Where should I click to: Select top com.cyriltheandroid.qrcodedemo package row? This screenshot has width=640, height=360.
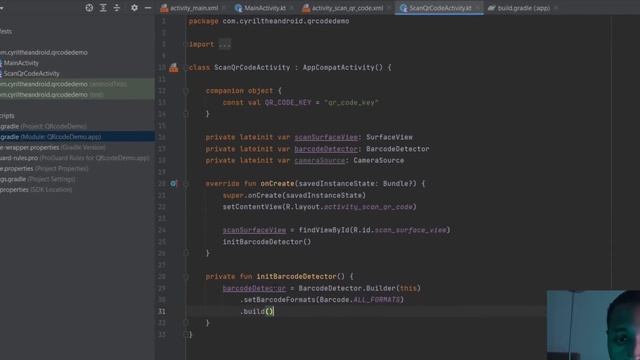[x=44, y=52]
